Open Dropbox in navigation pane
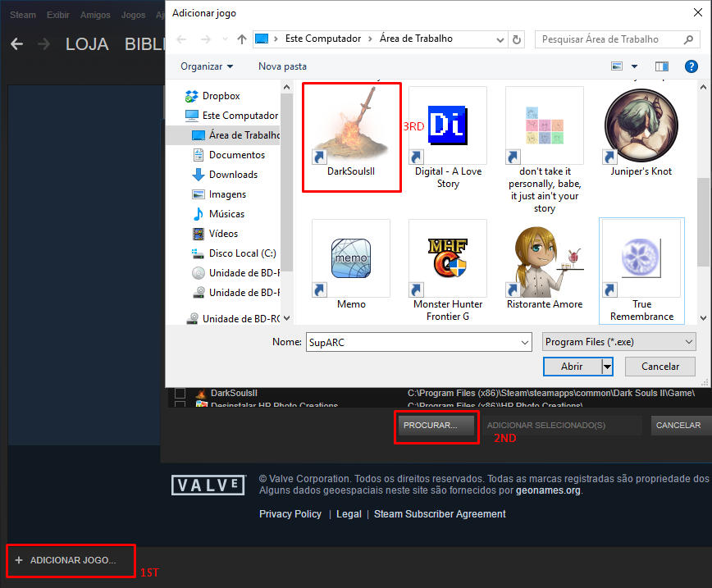The image size is (712, 588). coord(212,96)
